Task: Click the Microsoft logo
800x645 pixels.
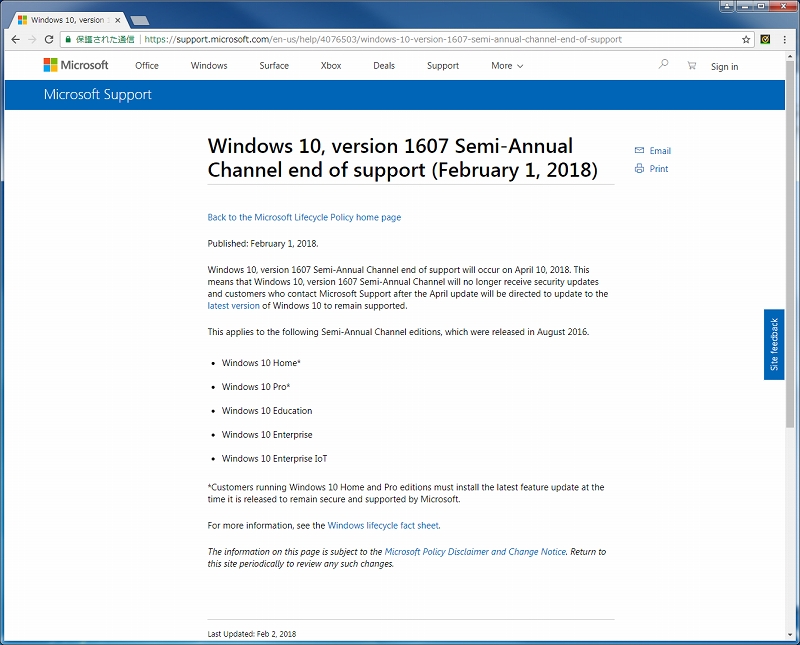Action: click(76, 65)
